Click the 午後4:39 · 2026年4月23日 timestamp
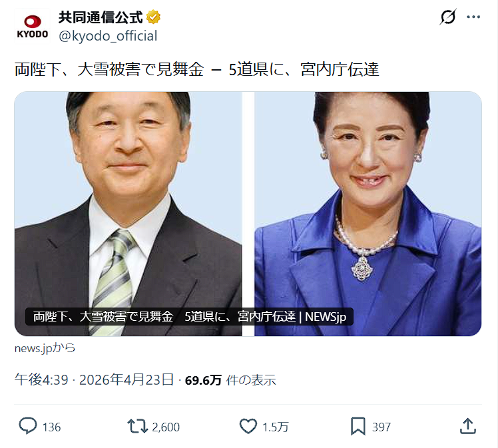This screenshot has width=498, height=448. (x=95, y=379)
